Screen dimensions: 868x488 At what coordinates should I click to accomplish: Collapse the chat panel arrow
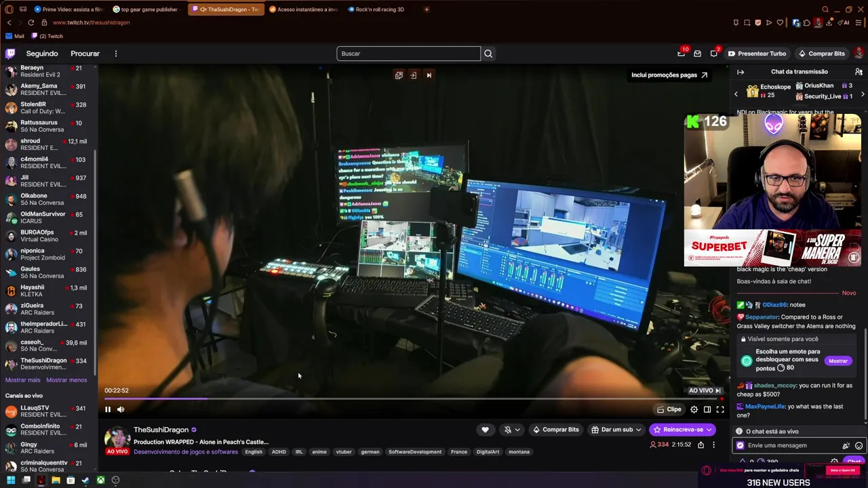click(741, 72)
